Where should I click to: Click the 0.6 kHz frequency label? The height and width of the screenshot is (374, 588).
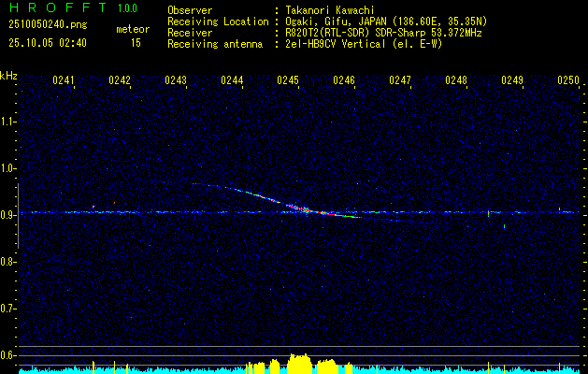tap(7, 355)
